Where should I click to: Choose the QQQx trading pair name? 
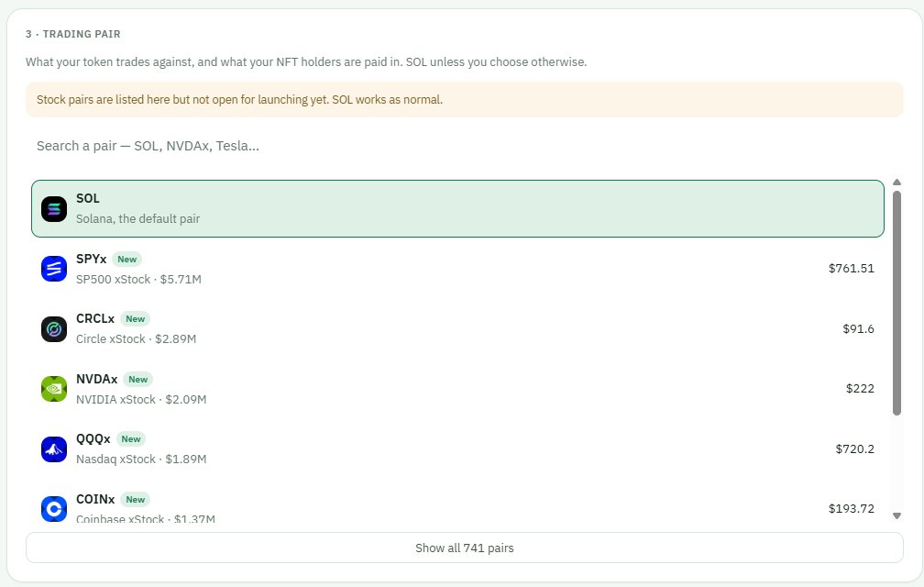tap(93, 439)
